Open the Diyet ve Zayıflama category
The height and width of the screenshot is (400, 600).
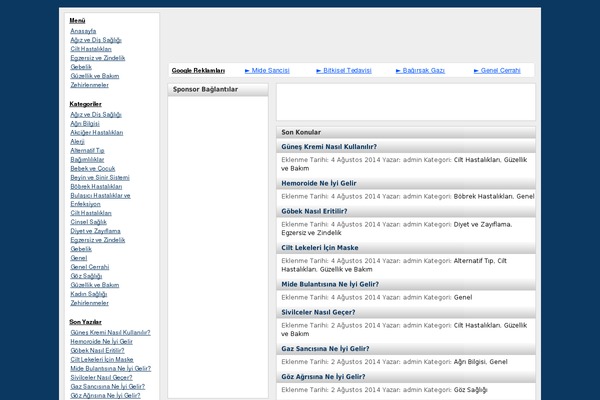[95, 231]
